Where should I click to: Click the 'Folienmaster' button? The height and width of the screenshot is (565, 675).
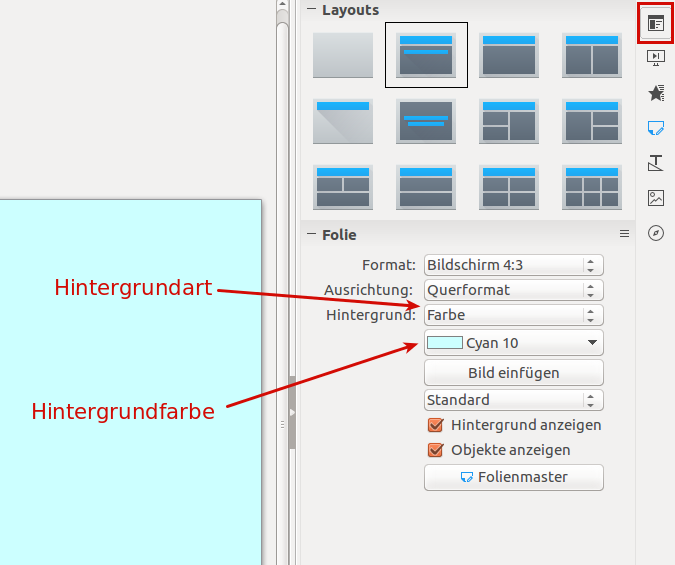click(x=513, y=477)
